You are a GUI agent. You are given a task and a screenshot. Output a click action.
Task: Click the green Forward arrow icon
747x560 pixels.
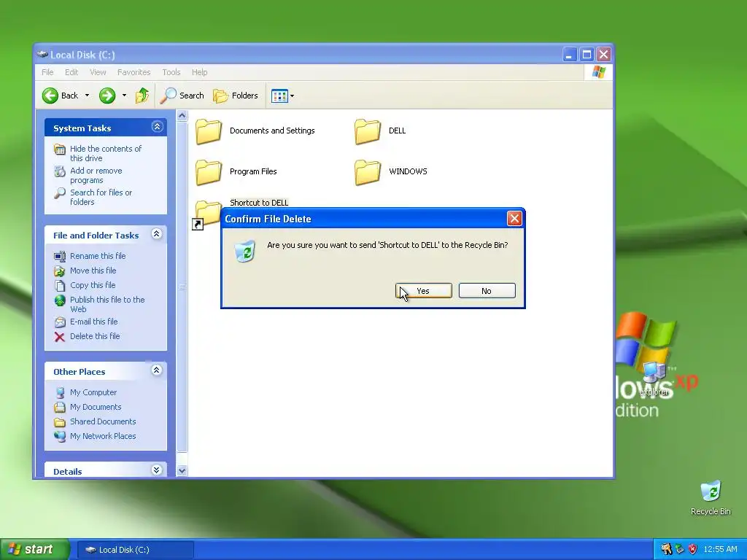tap(107, 96)
